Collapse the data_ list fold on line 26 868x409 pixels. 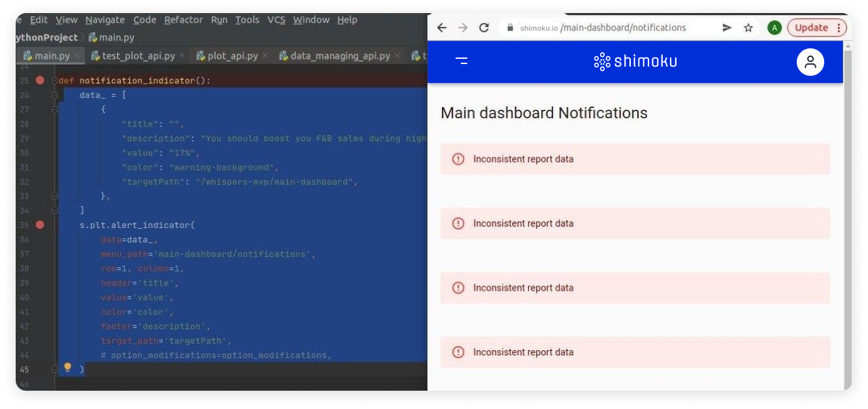pos(55,95)
